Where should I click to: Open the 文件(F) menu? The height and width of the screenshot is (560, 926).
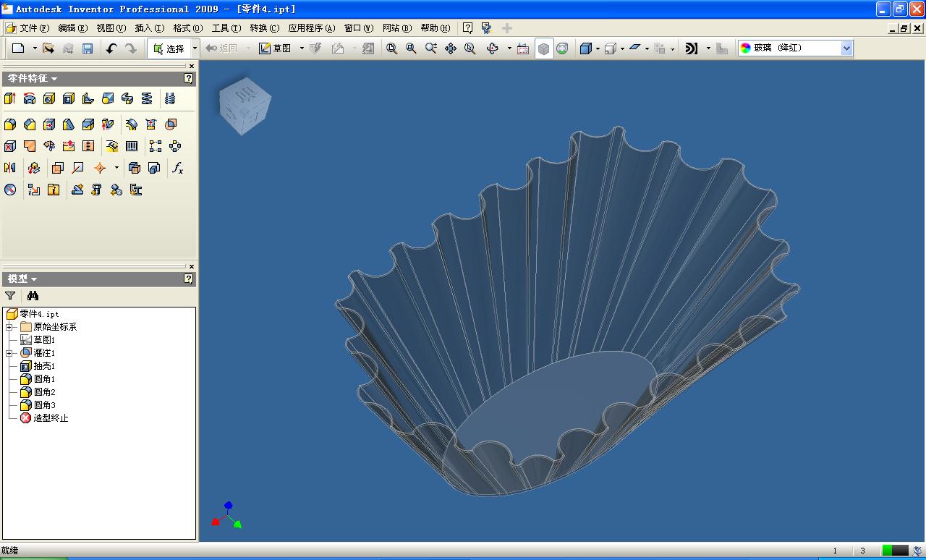34,28
